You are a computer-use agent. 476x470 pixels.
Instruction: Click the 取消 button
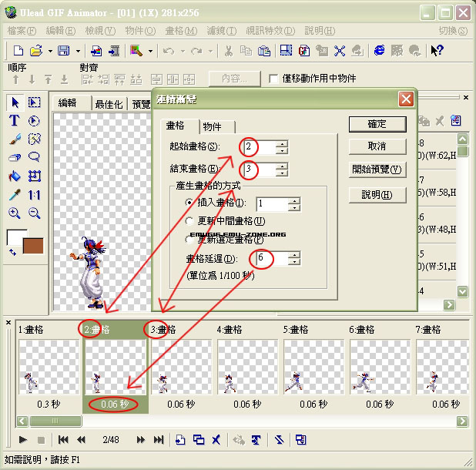tap(377, 146)
